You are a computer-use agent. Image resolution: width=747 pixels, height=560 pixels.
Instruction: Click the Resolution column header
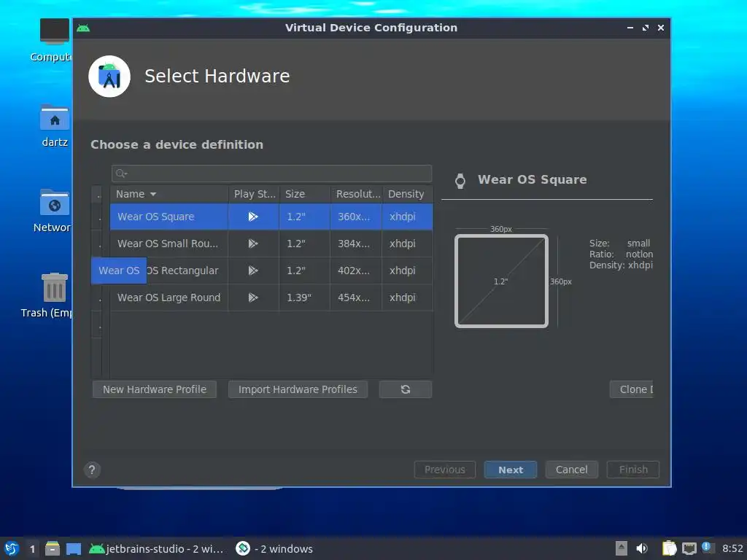pos(356,194)
